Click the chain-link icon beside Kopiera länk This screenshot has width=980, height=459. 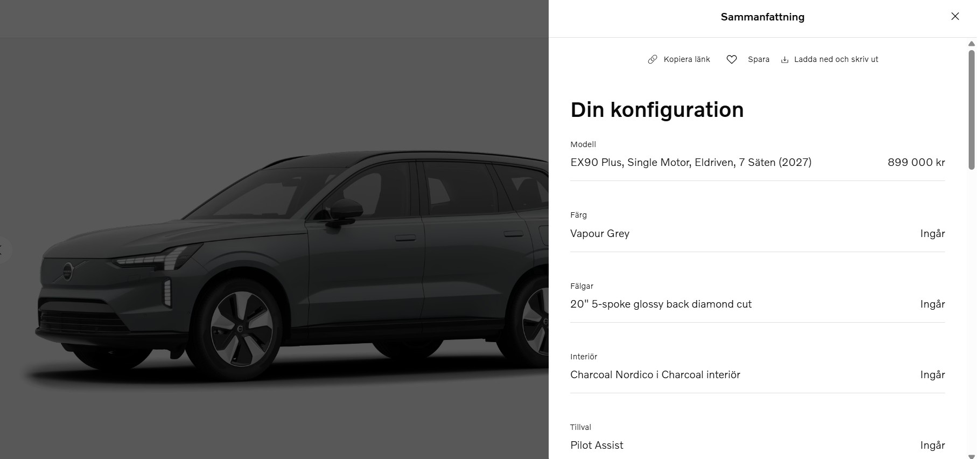click(x=652, y=59)
